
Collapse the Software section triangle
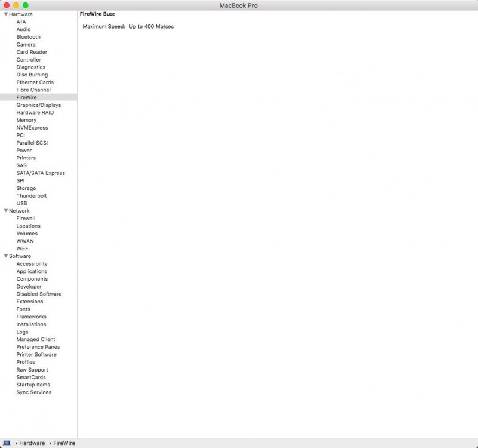(x=6, y=256)
